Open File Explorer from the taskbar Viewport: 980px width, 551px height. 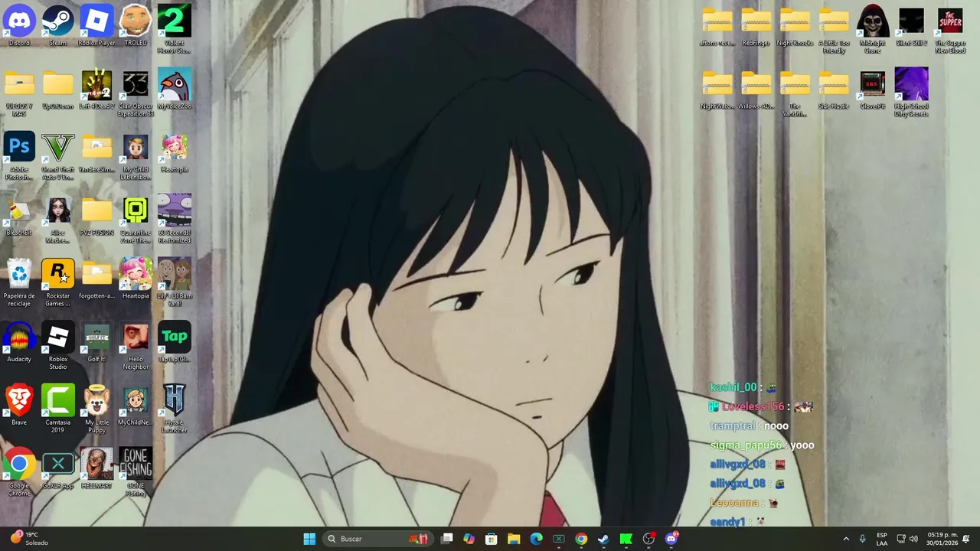click(x=514, y=539)
